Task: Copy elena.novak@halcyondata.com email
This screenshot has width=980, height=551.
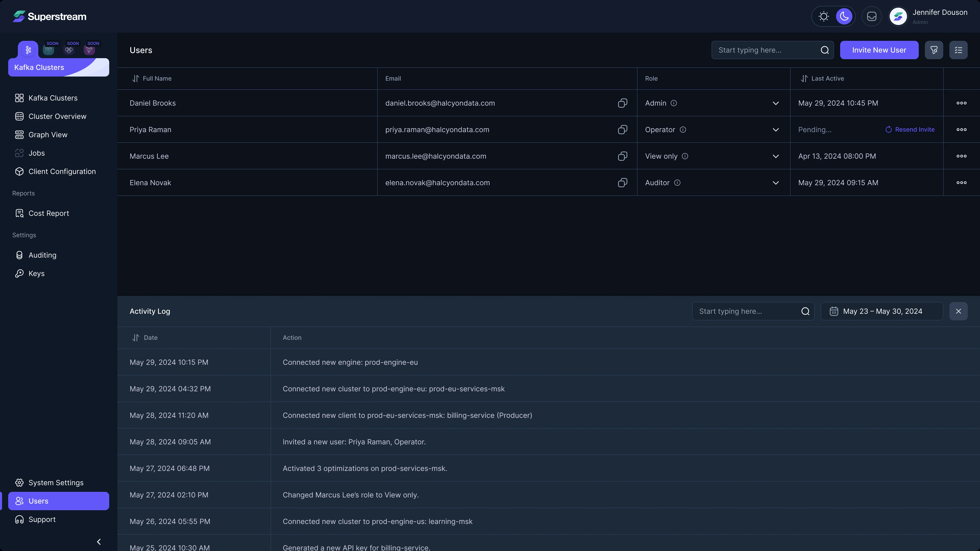Action: click(x=622, y=183)
